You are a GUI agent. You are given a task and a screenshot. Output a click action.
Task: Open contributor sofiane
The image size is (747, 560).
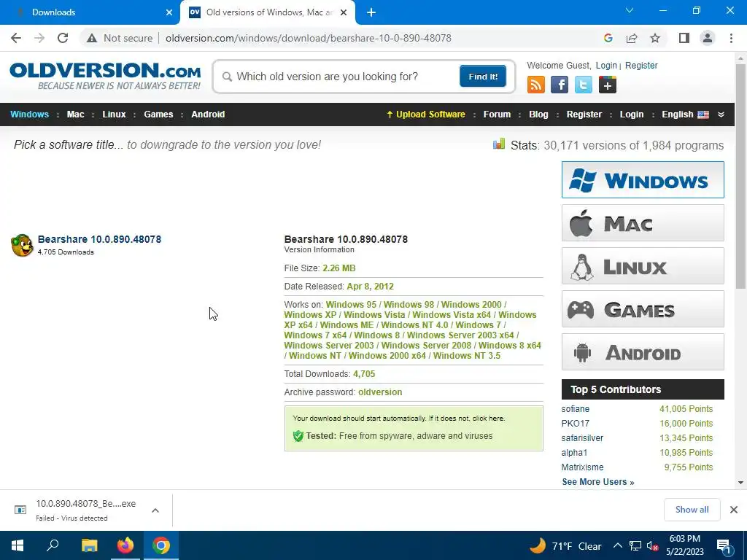(575, 408)
